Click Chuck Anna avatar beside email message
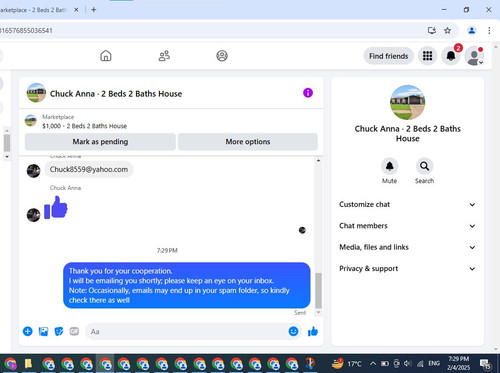The width and height of the screenshot is (500, 373). 33,171
